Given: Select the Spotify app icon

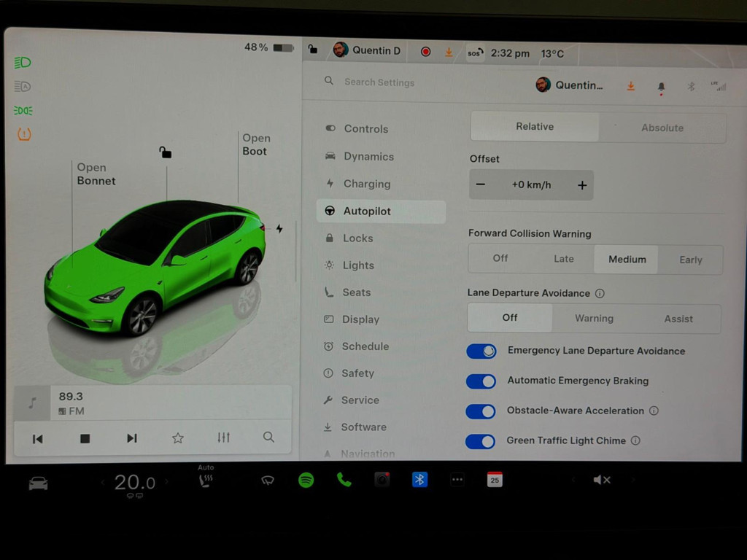Looking at the screenshot, I should 306,480.
